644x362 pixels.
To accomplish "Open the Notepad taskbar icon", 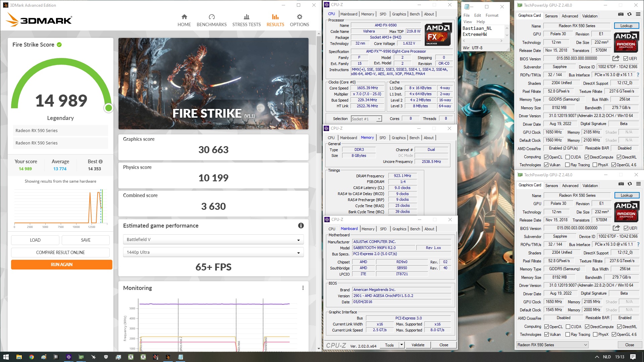I will click(180, 357).
